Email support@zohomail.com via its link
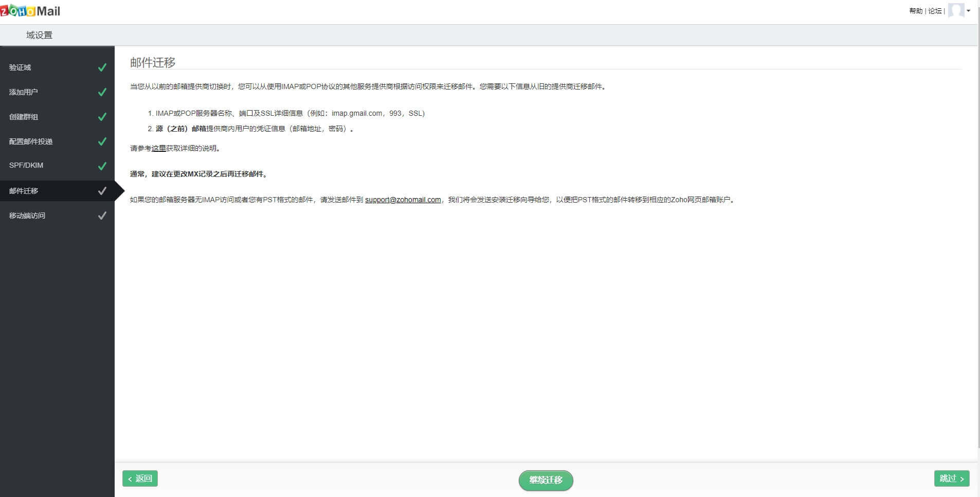The width and height of the screenshot is (980, 497). tap(403, 200)
